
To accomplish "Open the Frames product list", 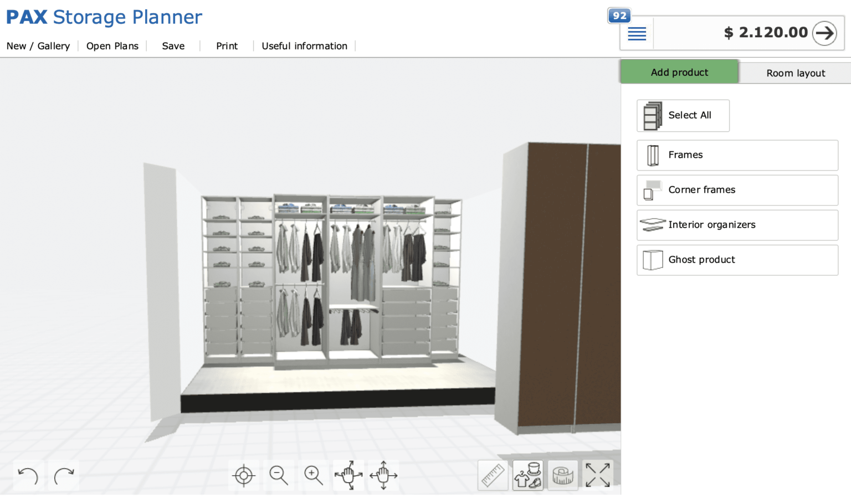I will pyautogui.click(x=737, y=155).
